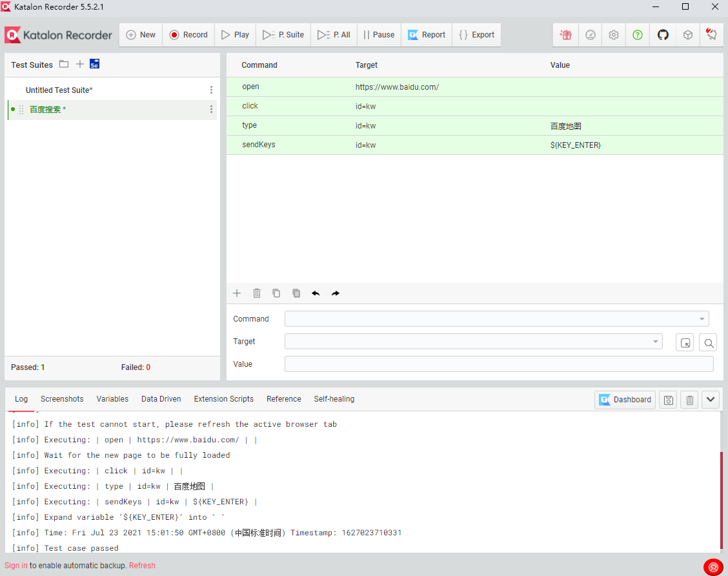This screenshot has height=576, width=728.
Task: Open 百度搜索 test case options menu
Action: tap(211, 109)
